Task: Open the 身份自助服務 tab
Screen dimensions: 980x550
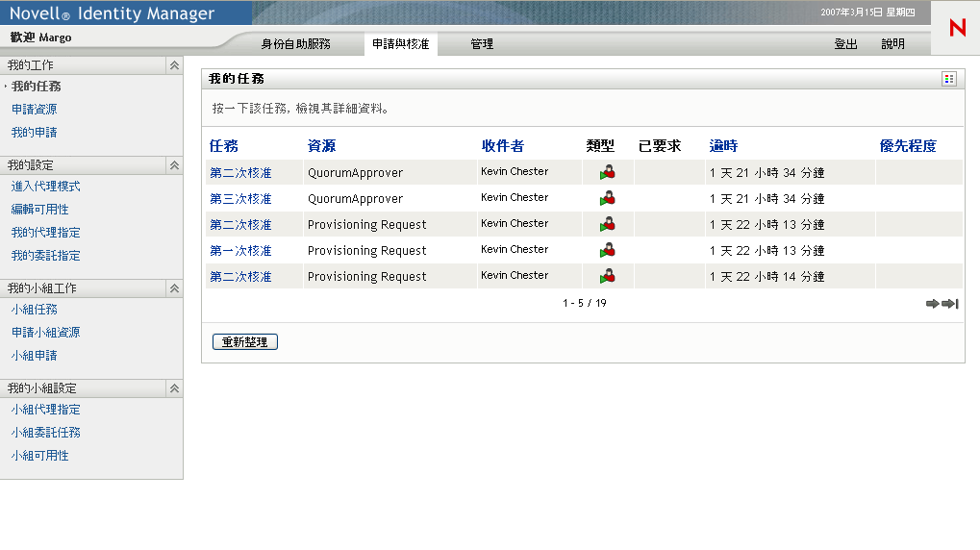Action: pos(295,44)
